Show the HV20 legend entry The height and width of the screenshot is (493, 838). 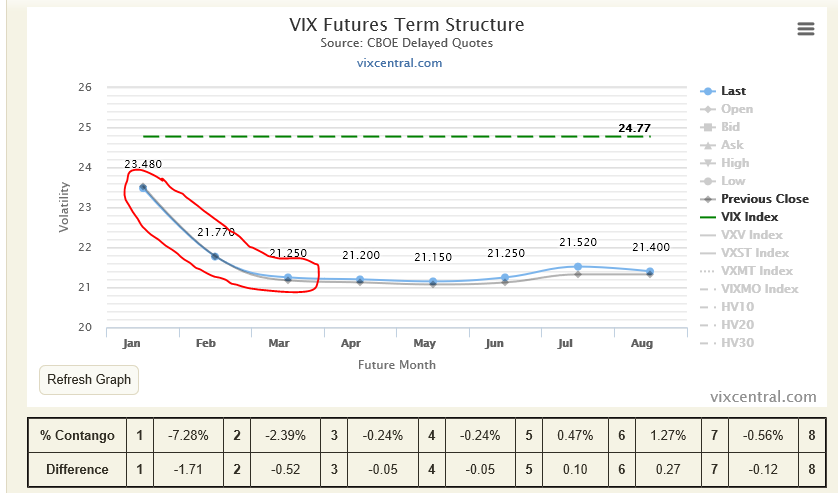[738, 325]
